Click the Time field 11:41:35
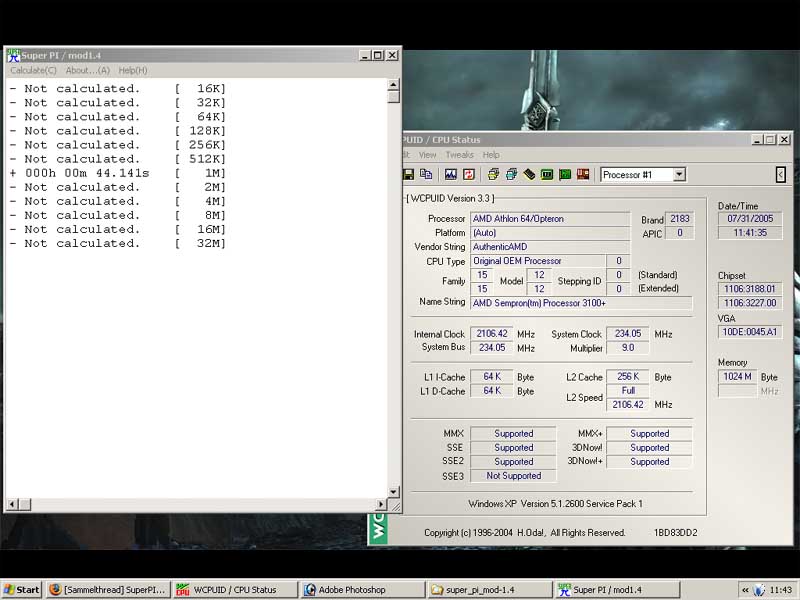The height and width of the screenshot is (600, 800). [x=750, y=233]
